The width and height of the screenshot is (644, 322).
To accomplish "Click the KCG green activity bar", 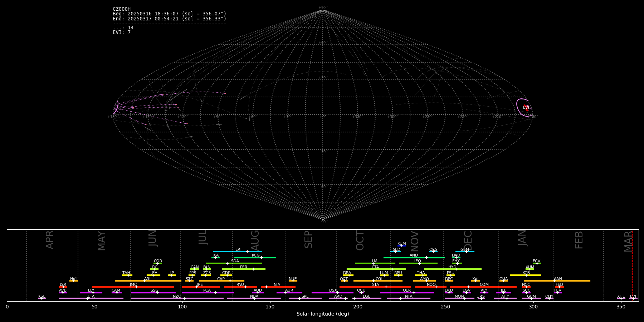I will point(255,257).
